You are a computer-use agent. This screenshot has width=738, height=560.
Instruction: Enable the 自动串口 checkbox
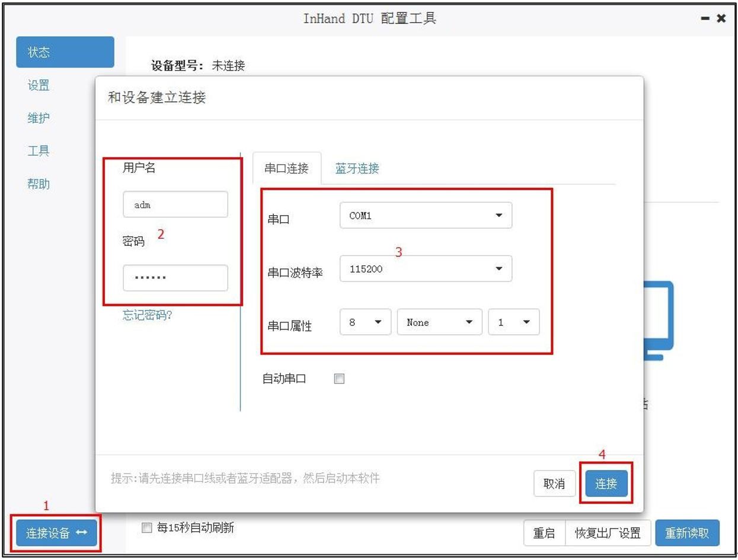coord(339,379)
